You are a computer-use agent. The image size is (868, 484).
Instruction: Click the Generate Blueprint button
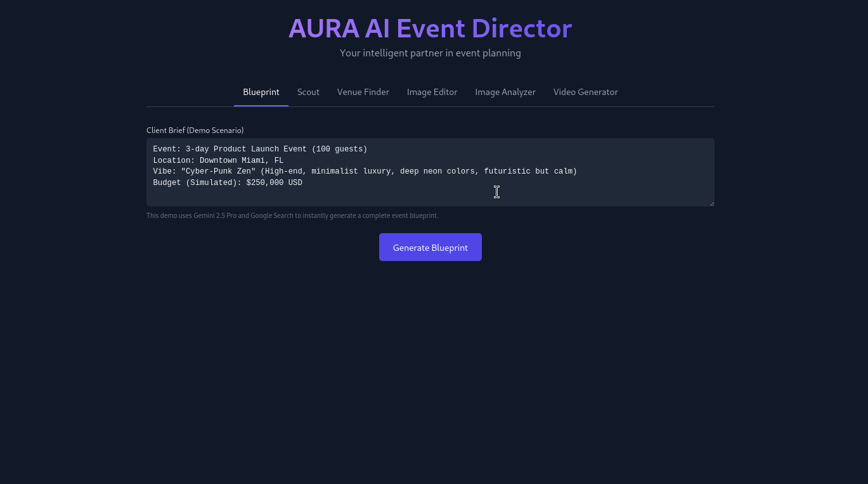[x=430, y=247]
